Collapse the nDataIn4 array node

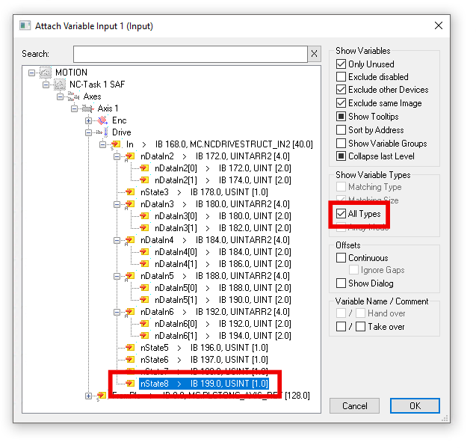pyautogui.click(x=117, y=240)
